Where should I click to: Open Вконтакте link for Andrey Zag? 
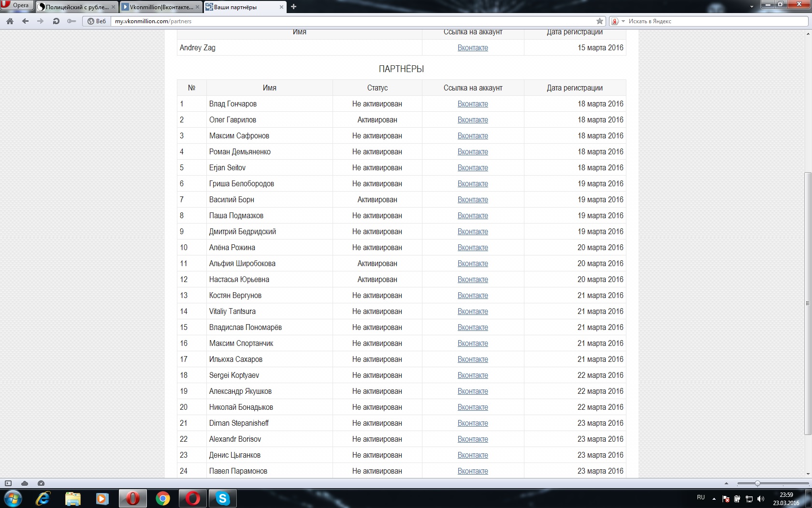[473, 48]
